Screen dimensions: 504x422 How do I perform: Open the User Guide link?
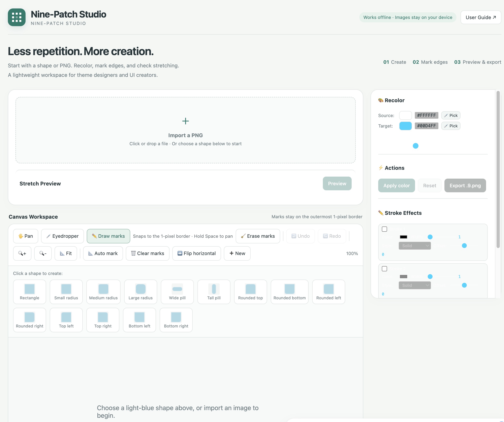[x=481, y=17]
